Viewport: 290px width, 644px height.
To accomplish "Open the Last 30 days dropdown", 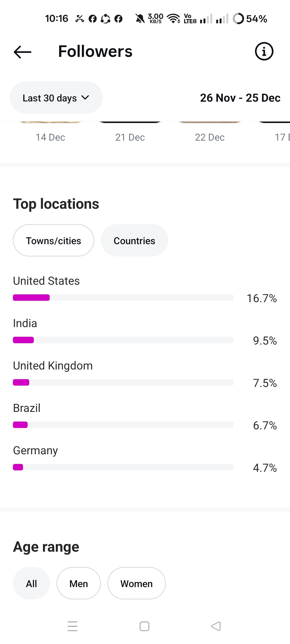I will (x=56, y=98).
